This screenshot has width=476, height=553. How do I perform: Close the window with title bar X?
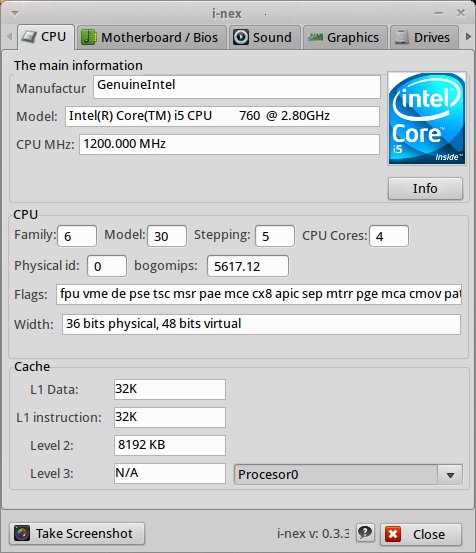click(461, 13)
